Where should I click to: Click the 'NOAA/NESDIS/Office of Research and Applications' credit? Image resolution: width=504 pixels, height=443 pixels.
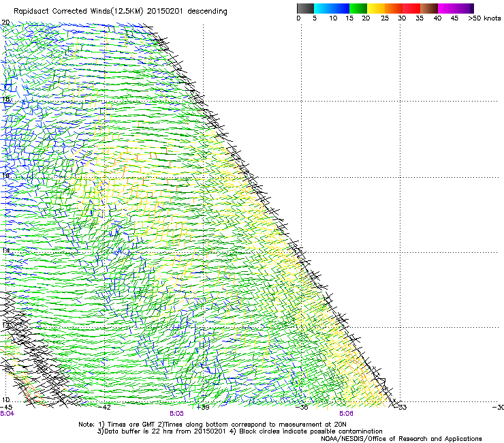pos(401,439)
